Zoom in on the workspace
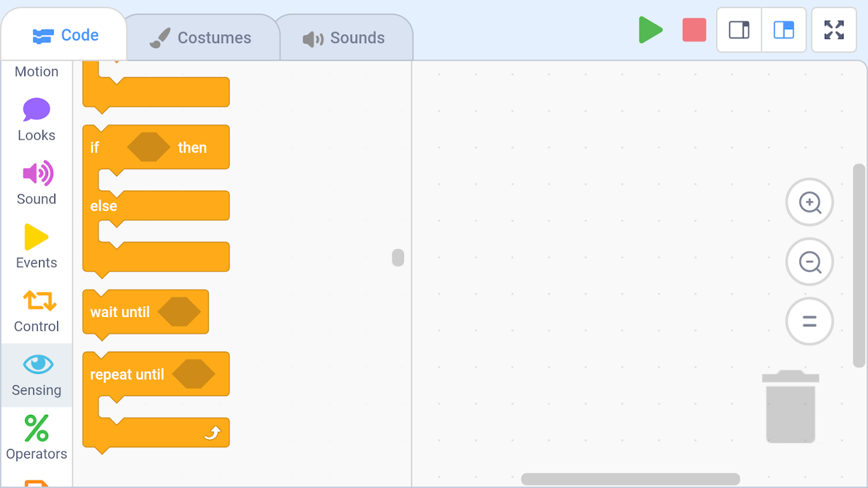868x488 pixels. [x=809, y=203]
